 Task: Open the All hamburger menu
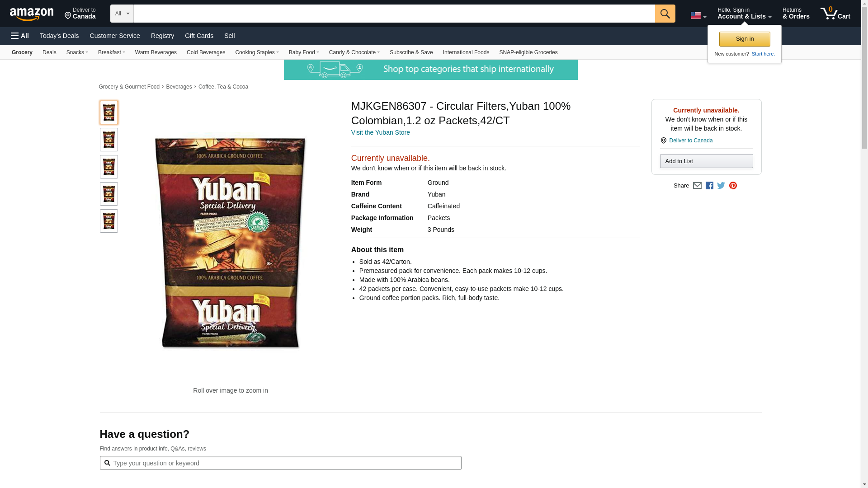coord(20,36)
